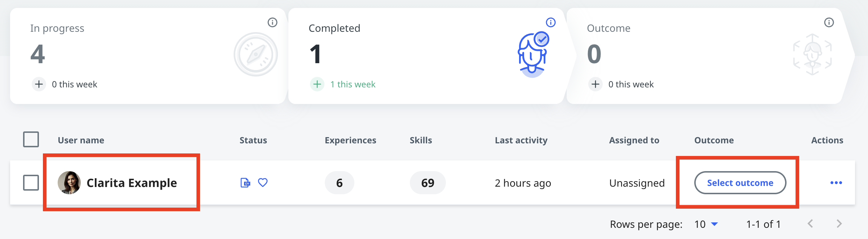Click the Outcome card info icon

[829, 22]
